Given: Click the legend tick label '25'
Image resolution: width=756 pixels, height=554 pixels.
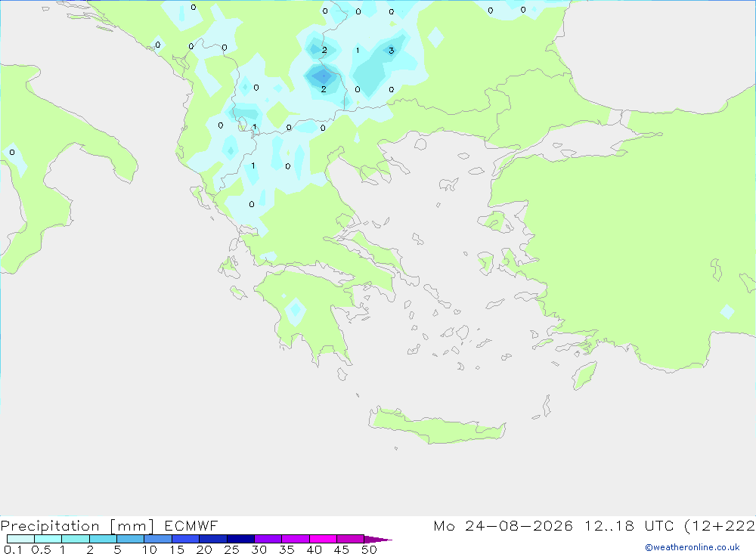Looking at the screenshot, I should pyautogui.click(x=231, y=549).
